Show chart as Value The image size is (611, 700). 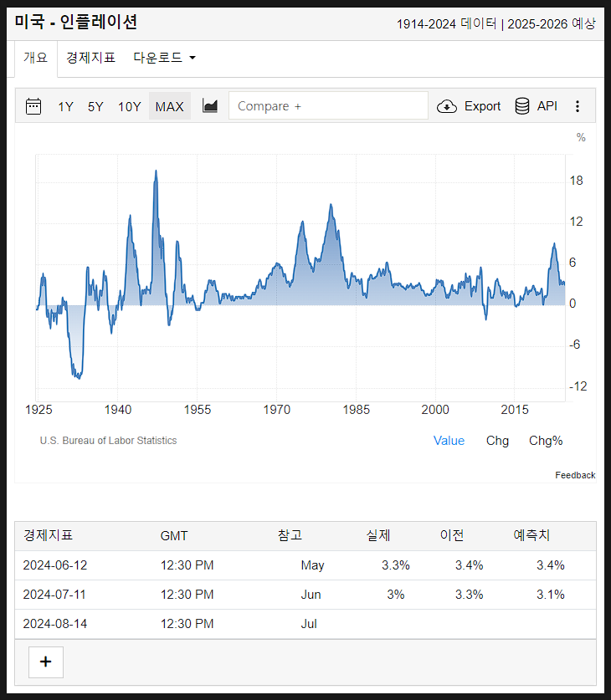449,441
